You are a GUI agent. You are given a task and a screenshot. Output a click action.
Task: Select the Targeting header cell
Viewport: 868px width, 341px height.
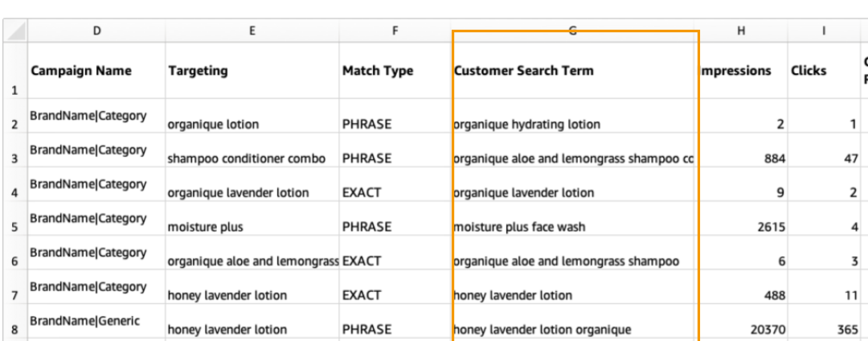[x=252, y=71]
